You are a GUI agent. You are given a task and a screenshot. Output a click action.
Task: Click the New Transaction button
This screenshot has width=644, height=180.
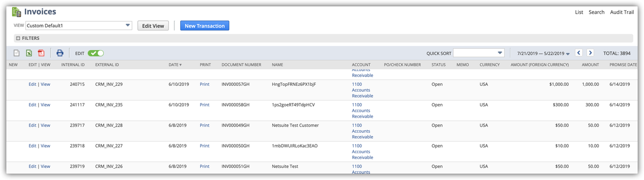point(205,26)
